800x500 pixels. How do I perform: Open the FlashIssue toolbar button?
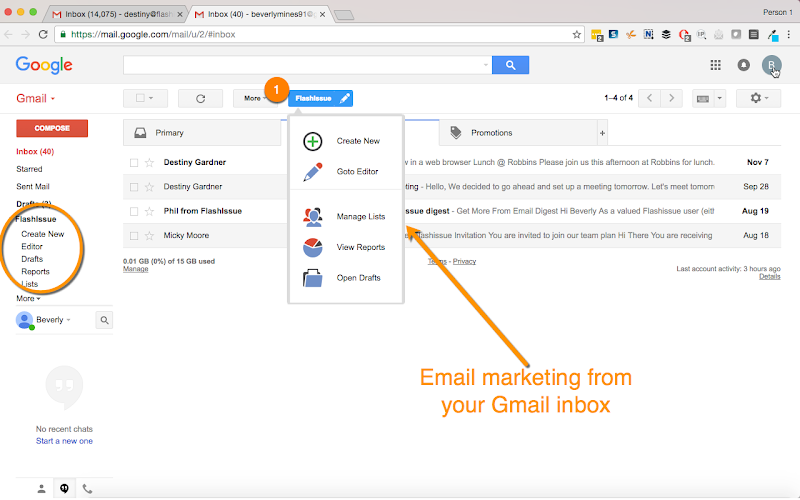320,98
